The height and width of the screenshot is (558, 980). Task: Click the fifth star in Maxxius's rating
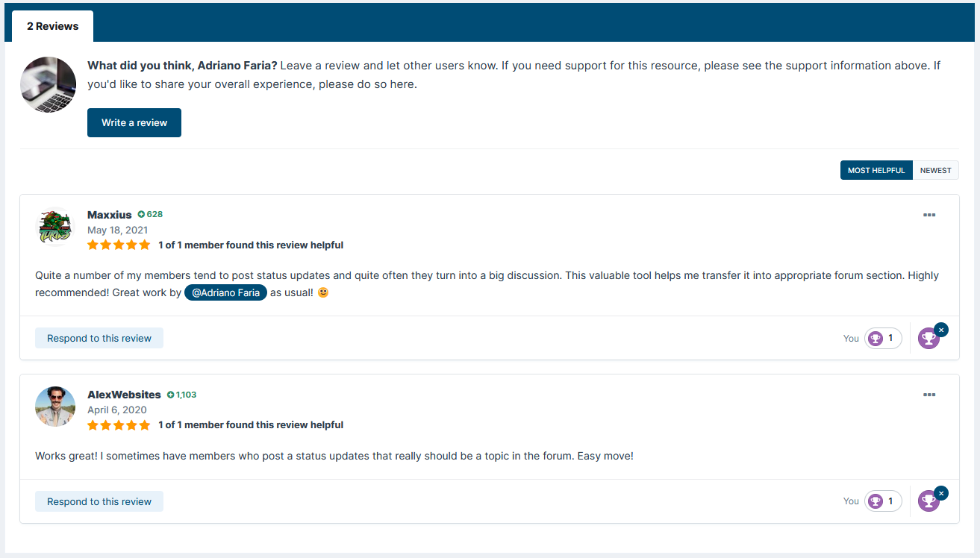[144, 245]
